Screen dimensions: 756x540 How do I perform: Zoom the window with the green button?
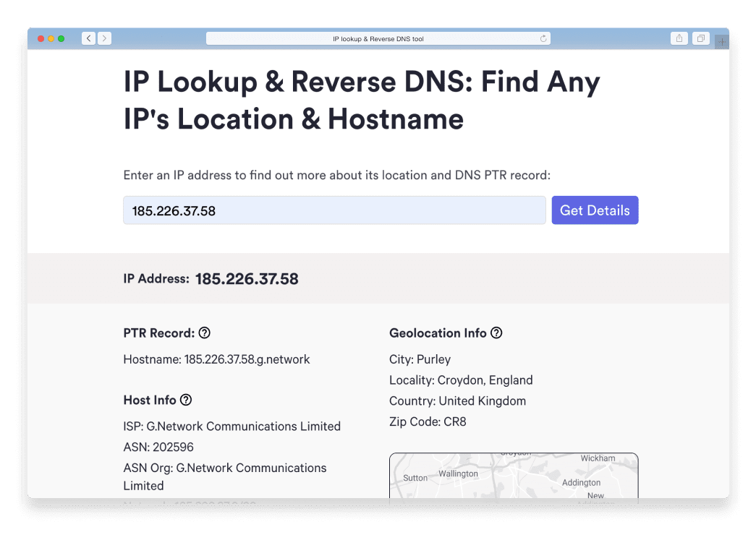coord(61,38)
